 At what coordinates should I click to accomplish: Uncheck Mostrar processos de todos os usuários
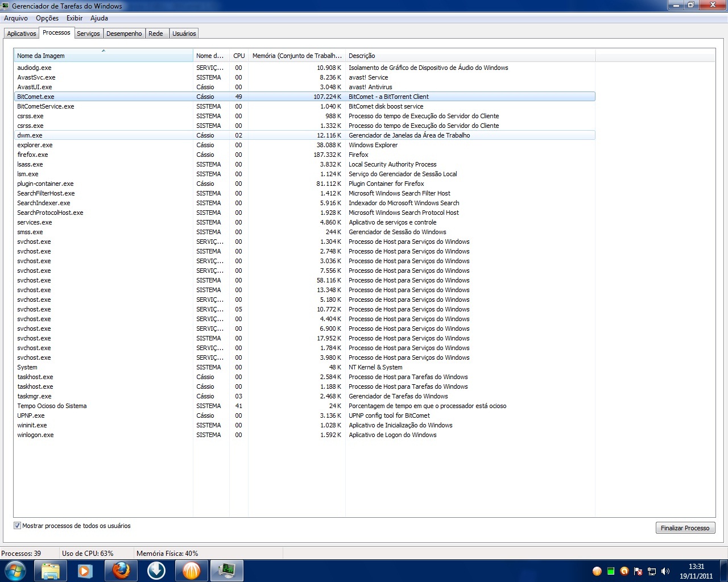click(x=18, y=526)
